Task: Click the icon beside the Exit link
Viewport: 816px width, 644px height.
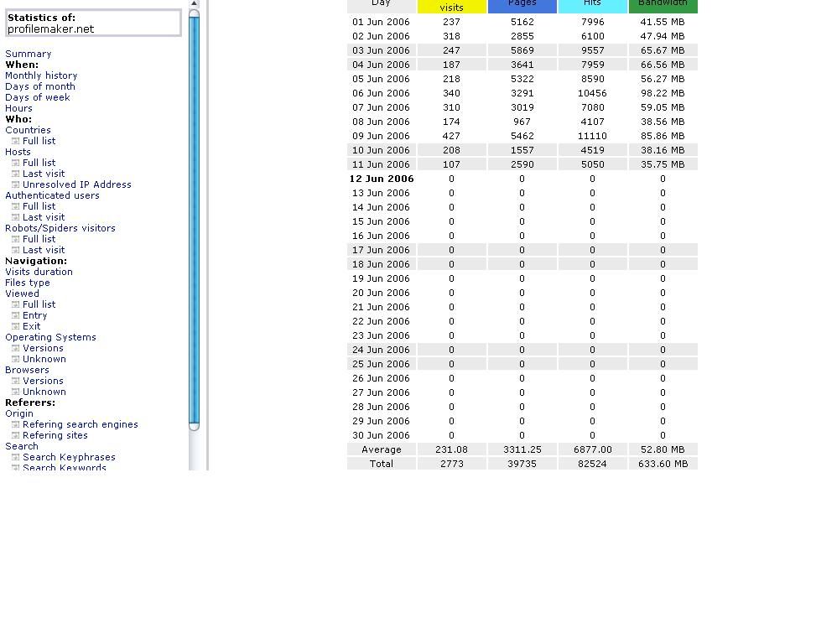Action: pyautogui.click(x=16, y=327)
